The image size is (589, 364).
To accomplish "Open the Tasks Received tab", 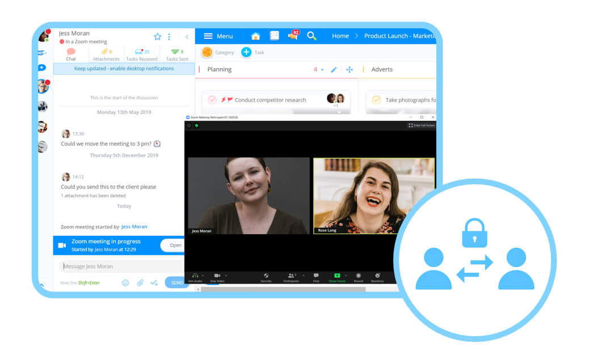I will [142, 54].
